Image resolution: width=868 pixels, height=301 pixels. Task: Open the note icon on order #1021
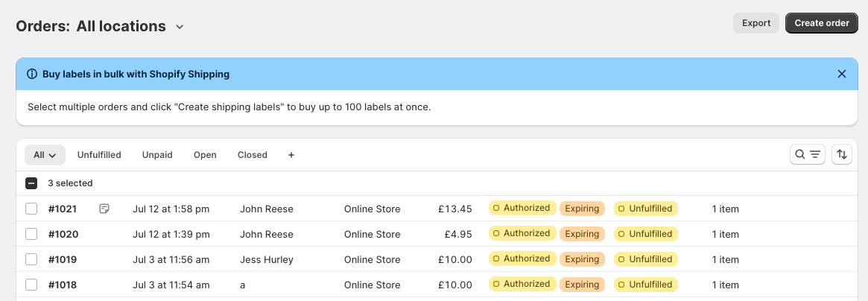(105, 209)
